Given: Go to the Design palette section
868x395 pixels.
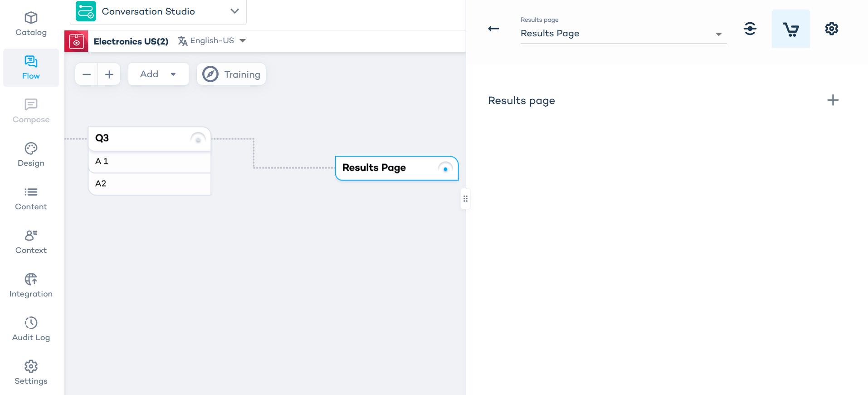Looking at the screenshot, I should [x=31, y=155].
